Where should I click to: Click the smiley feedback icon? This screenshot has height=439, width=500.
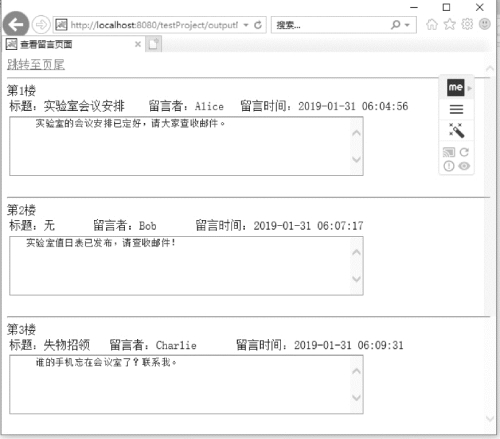pos(484,24)
